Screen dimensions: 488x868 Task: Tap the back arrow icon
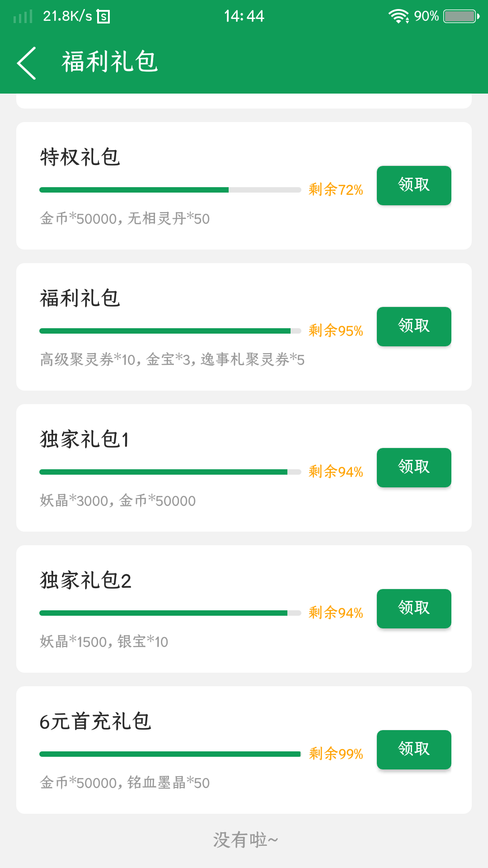coord(27,63)
